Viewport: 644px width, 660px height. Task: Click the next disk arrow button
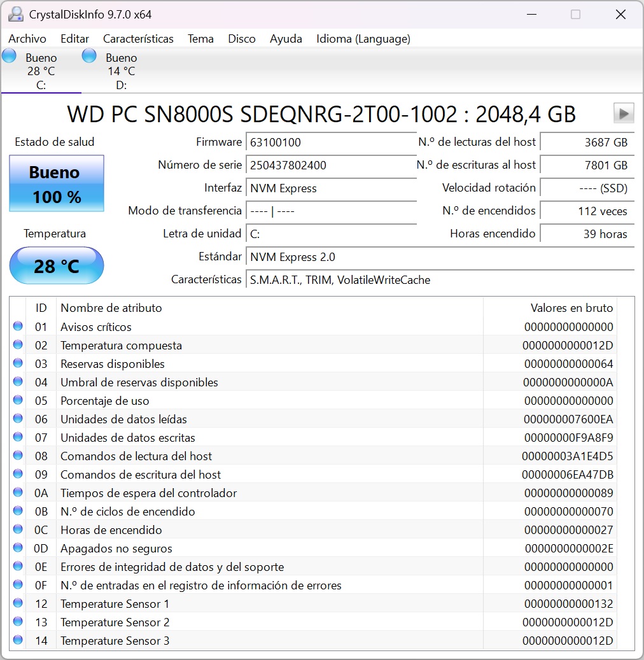tap(624, 113)
